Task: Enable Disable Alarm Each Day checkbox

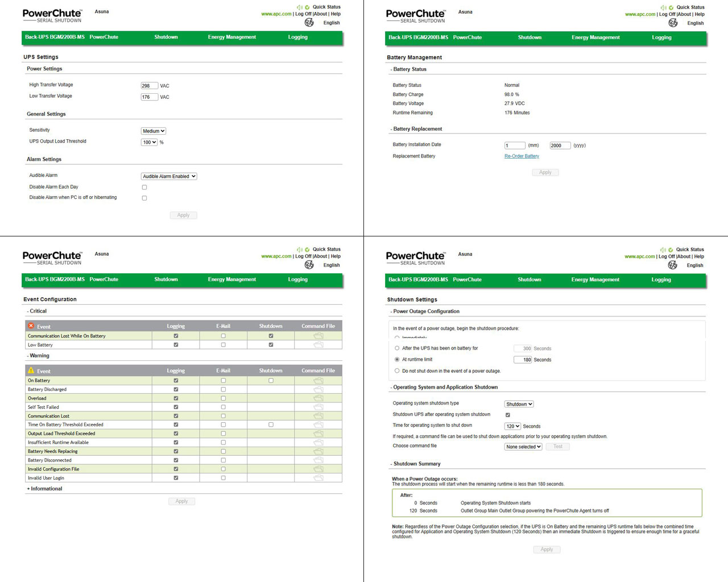Action: click(144, 187)
